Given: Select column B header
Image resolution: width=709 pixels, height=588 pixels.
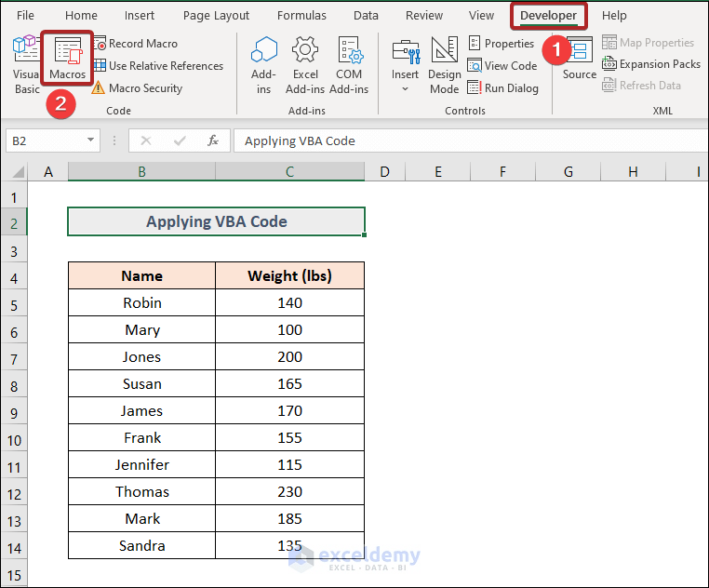Looking at the screenshot, I should point(141,172).
